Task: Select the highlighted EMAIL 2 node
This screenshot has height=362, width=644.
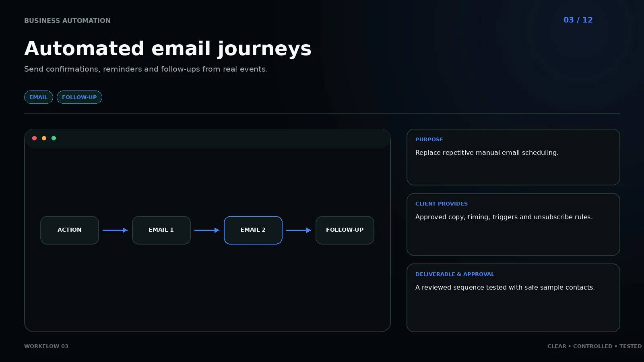Action: (x=253, y=230)
